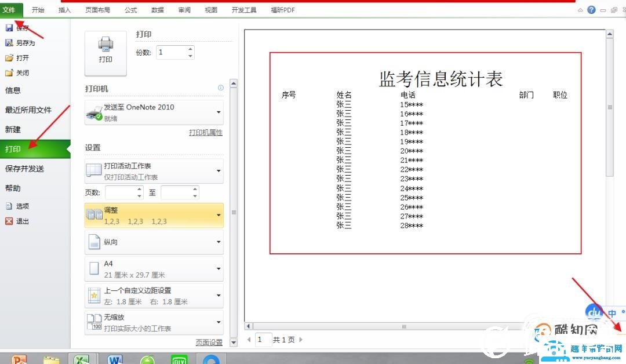
Task: Click the pages 'from' input field
Action: (x=121, y=193)
